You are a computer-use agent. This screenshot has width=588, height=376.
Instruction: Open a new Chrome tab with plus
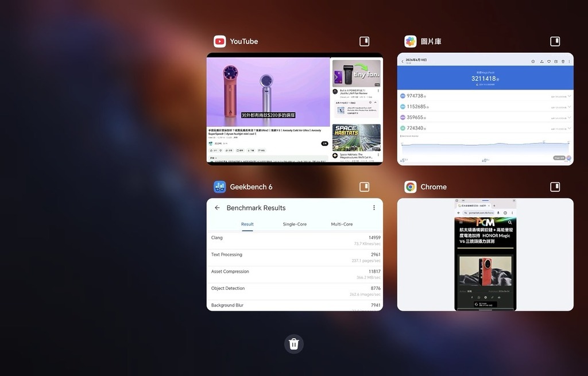pos(494,206)
